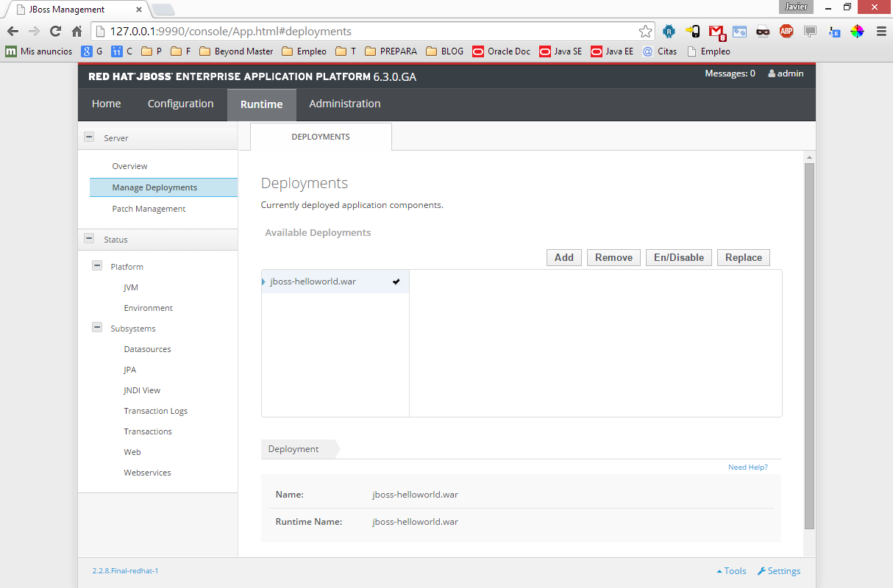Bookmark this page with the star icon

[x=645, y=32]
